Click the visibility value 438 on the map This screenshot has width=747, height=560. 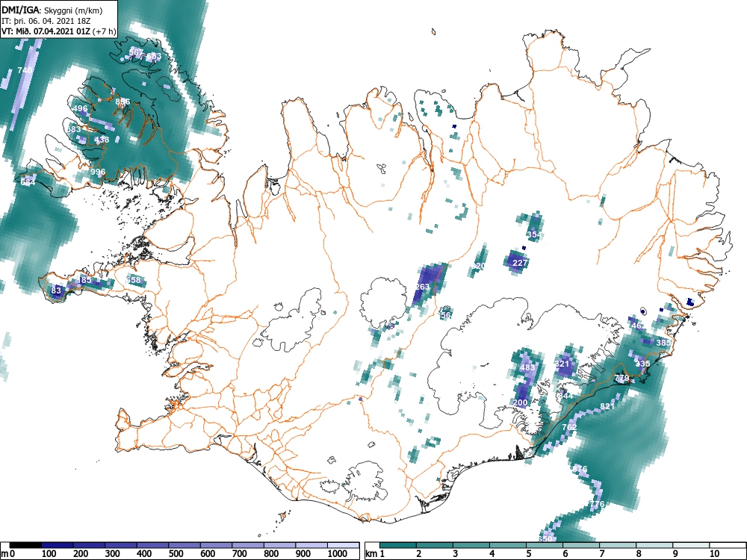(102, 140)
